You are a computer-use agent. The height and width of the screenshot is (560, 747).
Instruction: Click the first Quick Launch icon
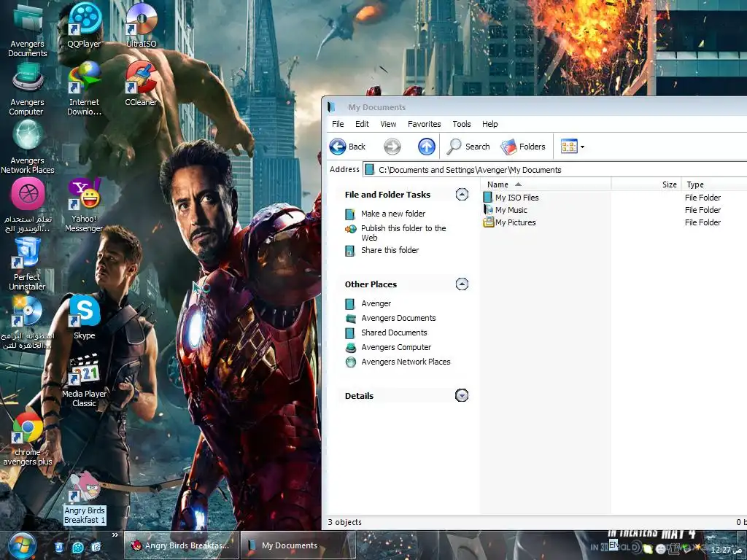[x=59, y=547]
